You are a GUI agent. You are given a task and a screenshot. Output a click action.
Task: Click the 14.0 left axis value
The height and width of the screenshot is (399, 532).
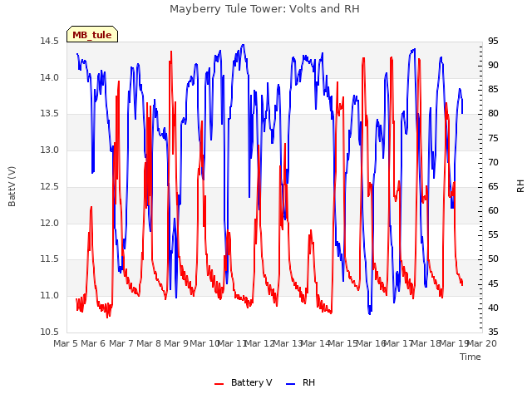coord(50,77)
